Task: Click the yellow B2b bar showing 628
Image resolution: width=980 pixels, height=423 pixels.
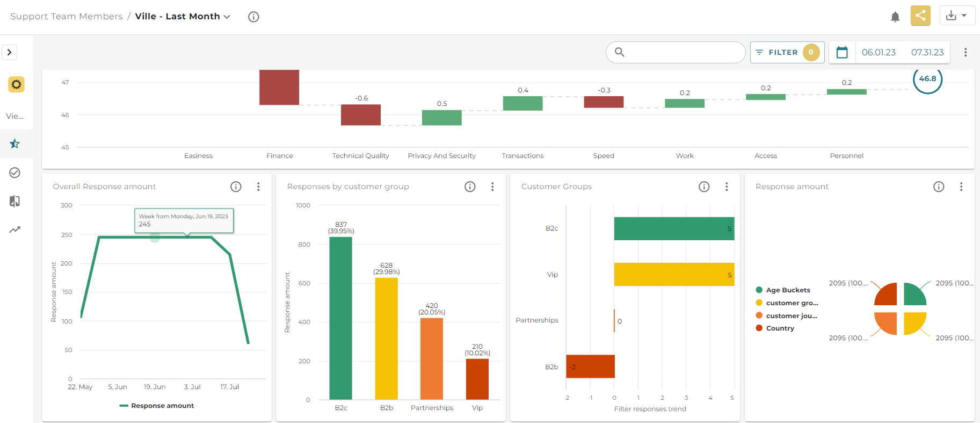Action: pos(387,339)
